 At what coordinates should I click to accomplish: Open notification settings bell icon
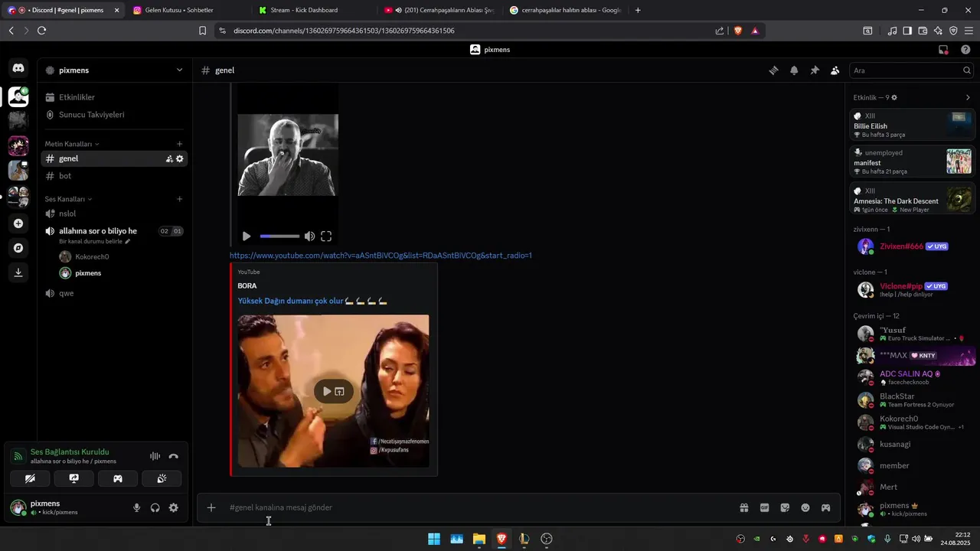coord(794,70)
